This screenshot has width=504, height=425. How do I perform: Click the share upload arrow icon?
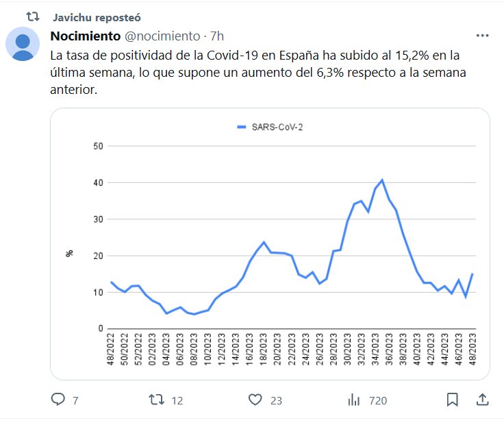482,400
